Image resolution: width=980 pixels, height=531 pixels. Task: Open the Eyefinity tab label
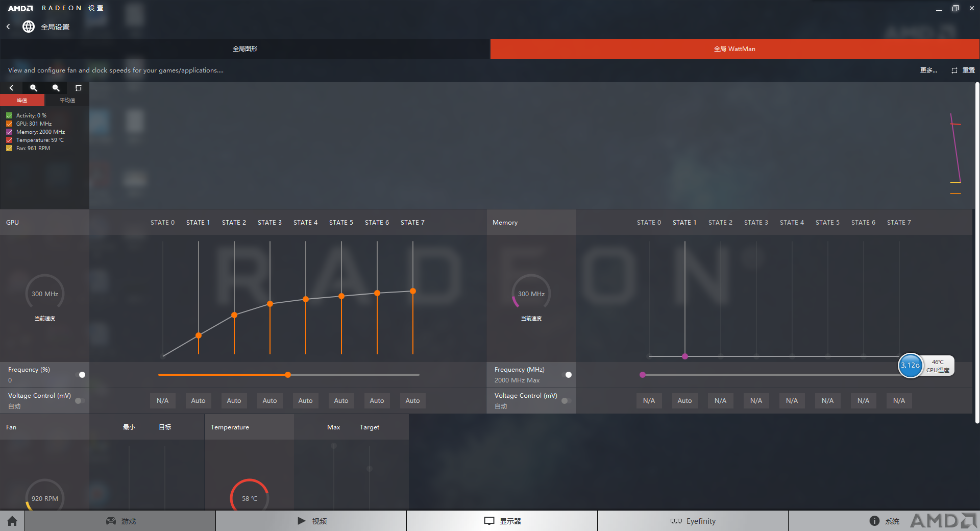click(x=701, y=521)
